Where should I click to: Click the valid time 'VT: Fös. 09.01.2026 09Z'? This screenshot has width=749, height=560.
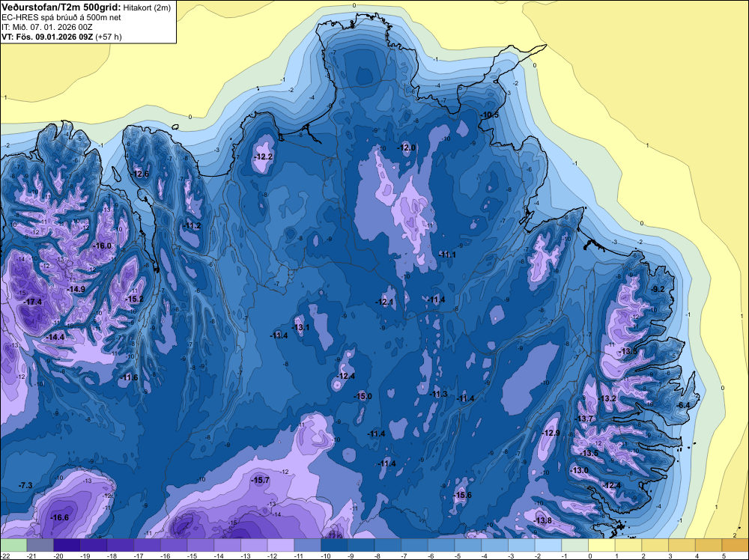pyautogui.click(x=48, y=37)
